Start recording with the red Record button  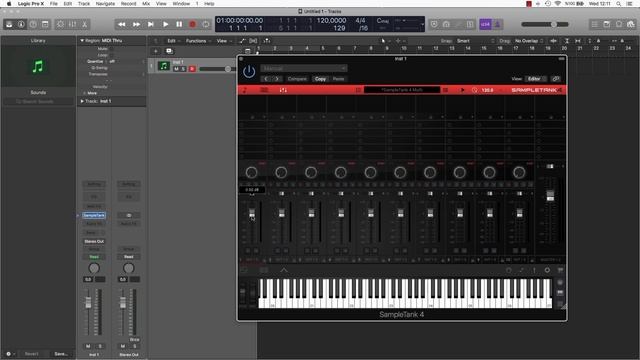coord(192,24)
